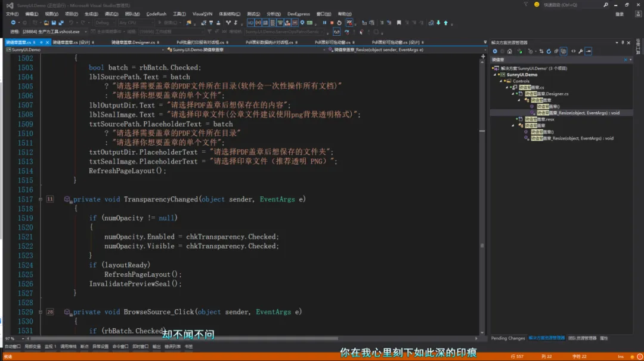Open the VisualSVN menu

coord(202,14)
